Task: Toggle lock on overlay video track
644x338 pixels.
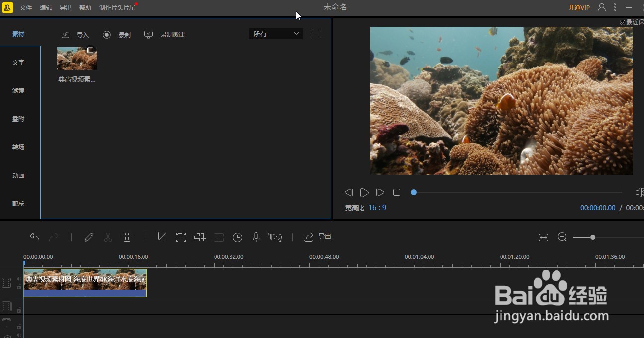Action: coord(19,310)
